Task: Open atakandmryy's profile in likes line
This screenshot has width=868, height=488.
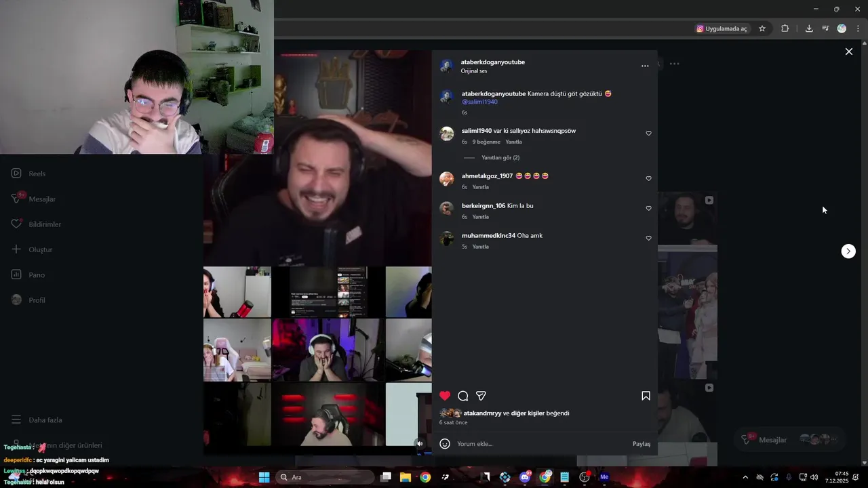Action: coord(482,413)
